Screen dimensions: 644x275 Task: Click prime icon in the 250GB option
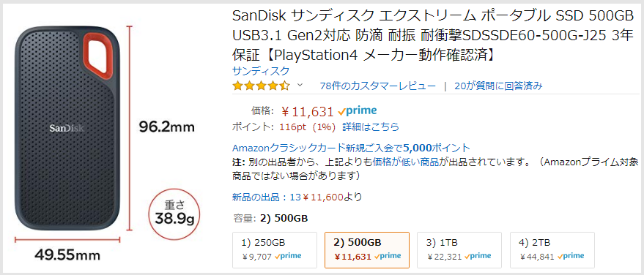click(x=288, y=257)
